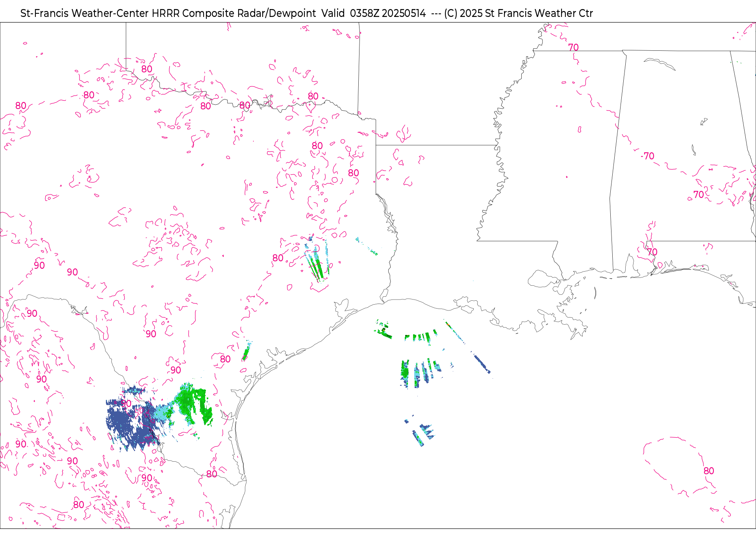The height and width of the screenshot is (551, 756).
Task: Click the "80" dewpoint label over open Gulf
Action: pos(709,471)
